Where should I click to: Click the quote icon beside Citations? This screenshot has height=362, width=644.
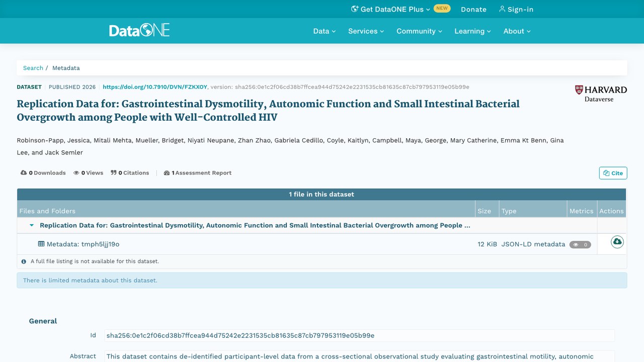click(x=114, y=173)
